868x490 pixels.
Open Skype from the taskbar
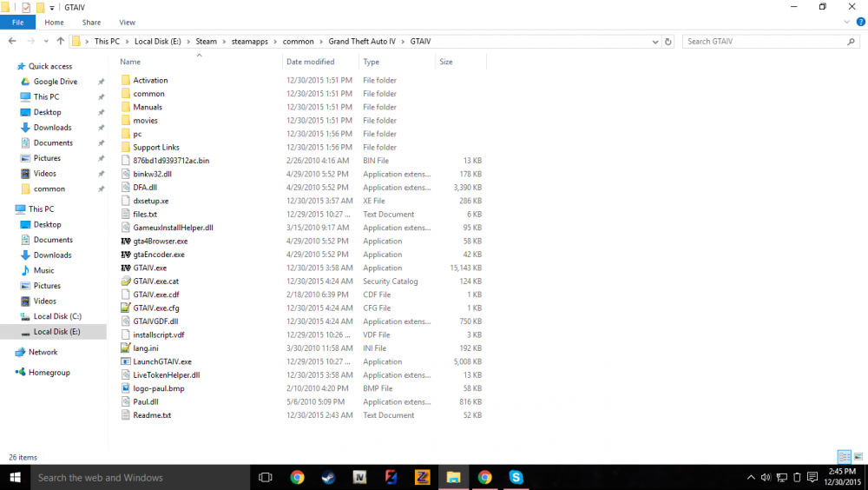516,477
